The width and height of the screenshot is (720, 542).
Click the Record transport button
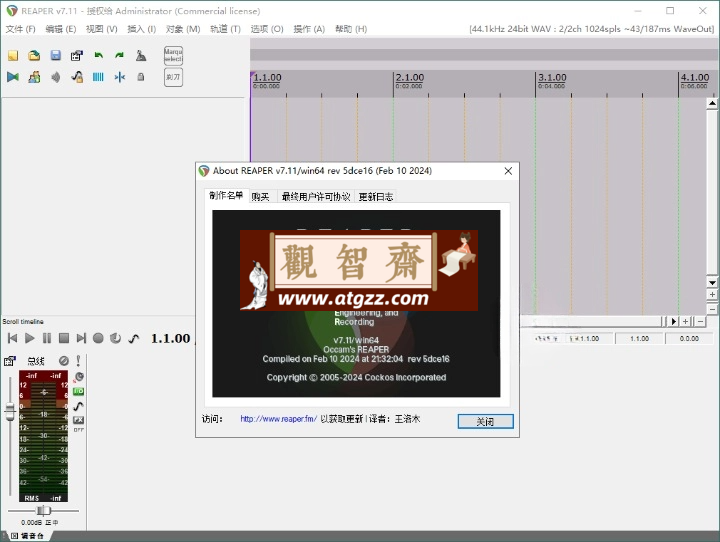pos(98,339)
